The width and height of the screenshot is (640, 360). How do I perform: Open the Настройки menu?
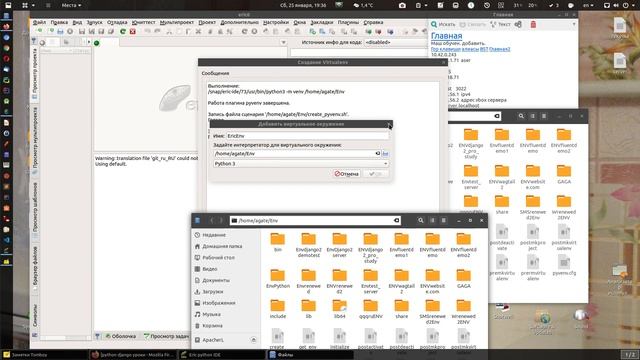pos(276,22)
